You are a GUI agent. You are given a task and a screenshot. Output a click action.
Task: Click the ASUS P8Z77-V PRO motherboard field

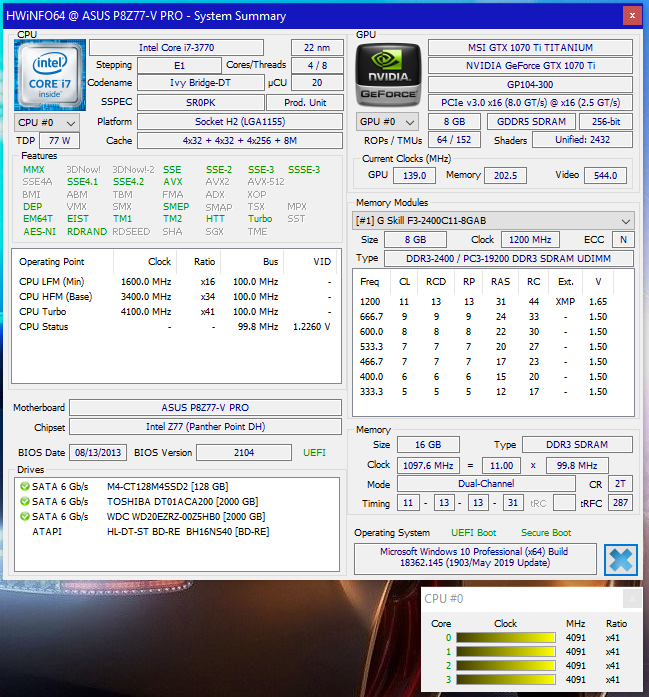[x=205, y=408]
